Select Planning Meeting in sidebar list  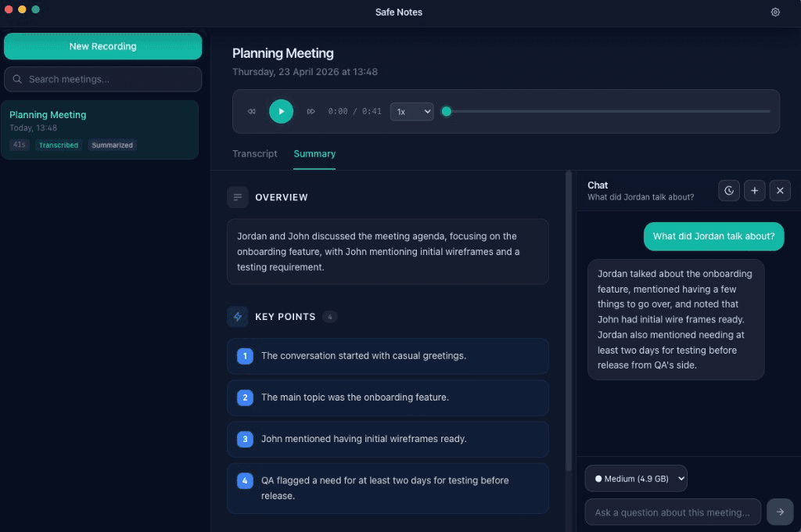click(99, 130)
